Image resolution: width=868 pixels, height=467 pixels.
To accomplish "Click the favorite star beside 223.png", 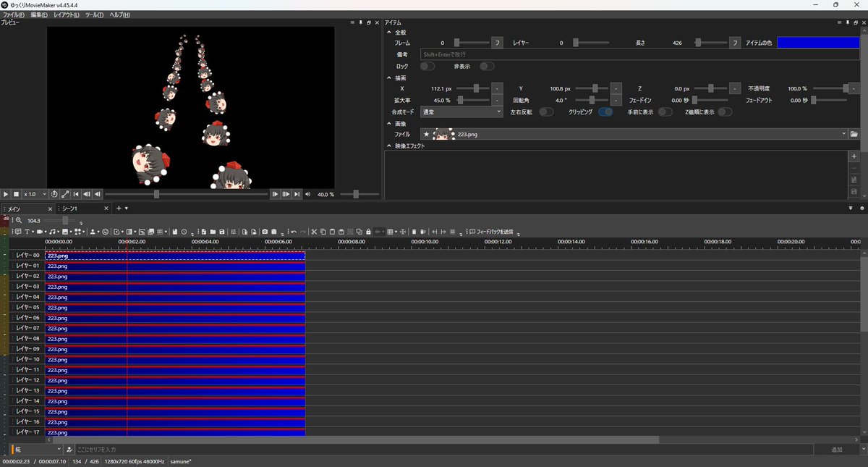I will tap(426, 134).
